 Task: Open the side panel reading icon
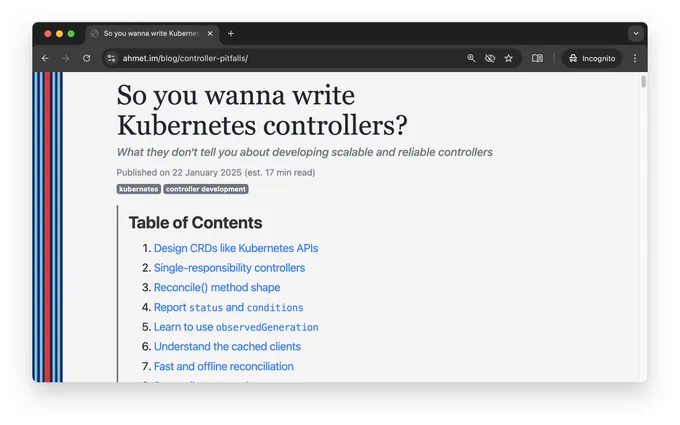(x=537, y=58)
